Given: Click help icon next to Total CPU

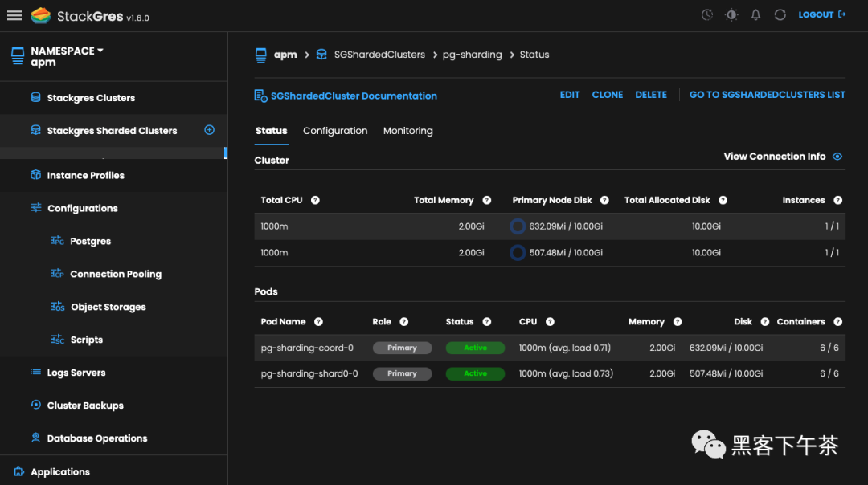Looking at the screenshot, I should pyautogui.click(x=315, y=200).
